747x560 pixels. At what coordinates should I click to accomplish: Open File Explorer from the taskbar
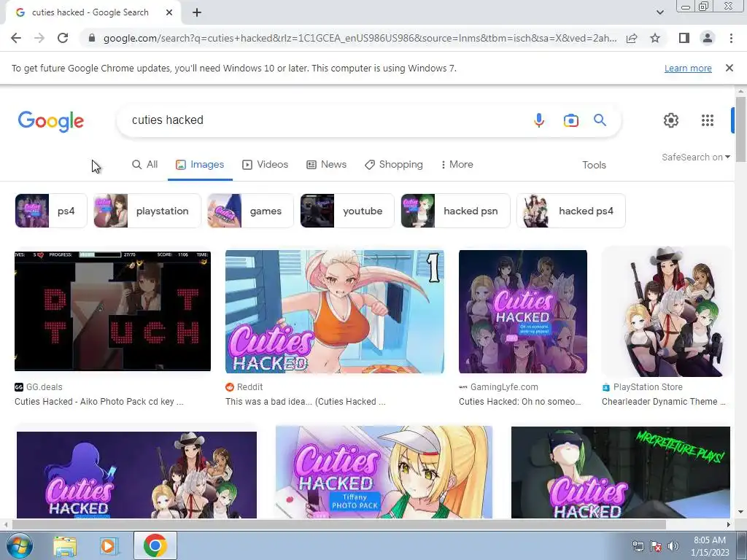[x=65, y=546]
